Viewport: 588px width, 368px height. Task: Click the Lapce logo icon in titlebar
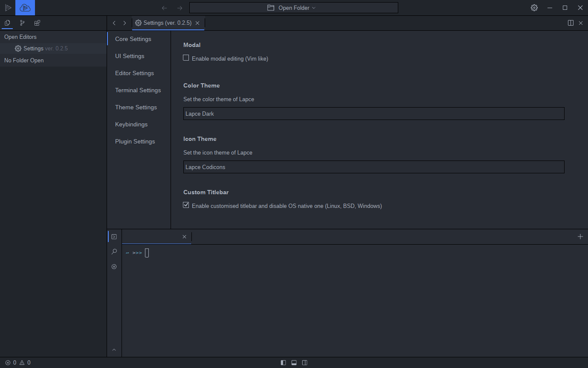point(8,8)
